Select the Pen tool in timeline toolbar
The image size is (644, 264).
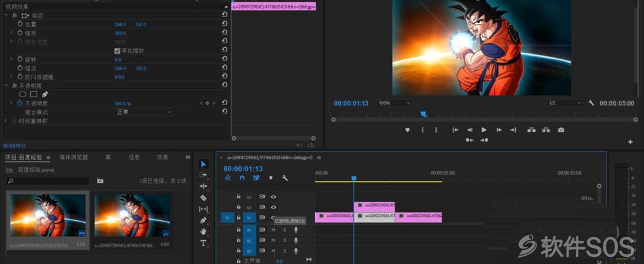204,220
